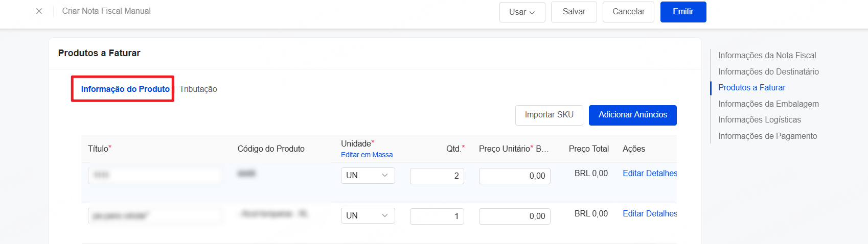Open the Usar dropdown menu
This screenshot has height=244, width=868.
pos(522,12)
